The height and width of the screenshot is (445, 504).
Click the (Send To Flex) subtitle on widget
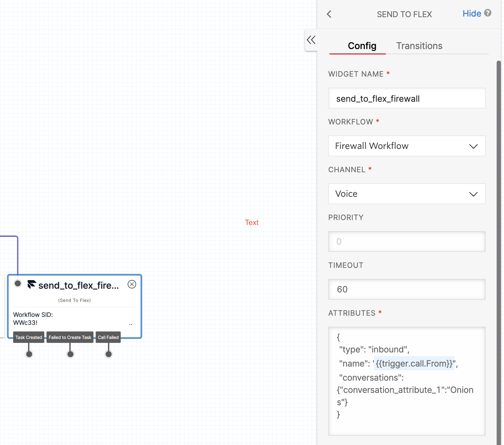(x=74, y=300)
